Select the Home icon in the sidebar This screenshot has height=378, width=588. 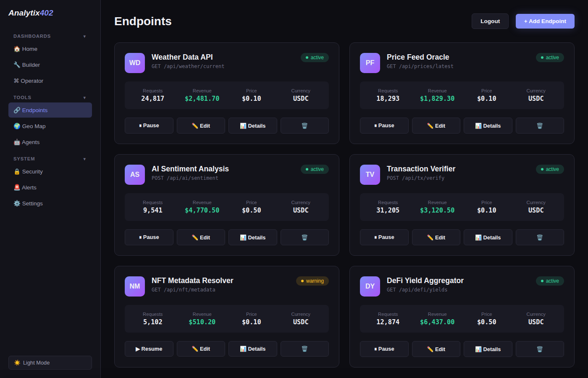coord(17,49)
